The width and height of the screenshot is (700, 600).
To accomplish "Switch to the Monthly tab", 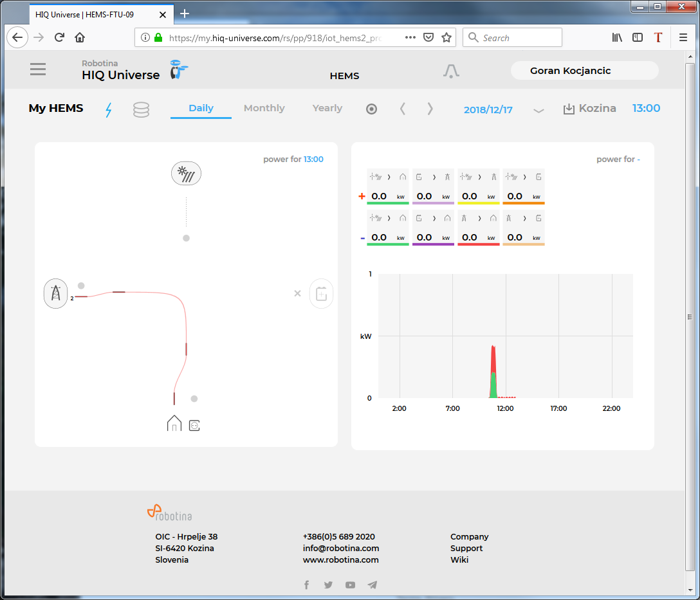I will click(x=264, y=108).
